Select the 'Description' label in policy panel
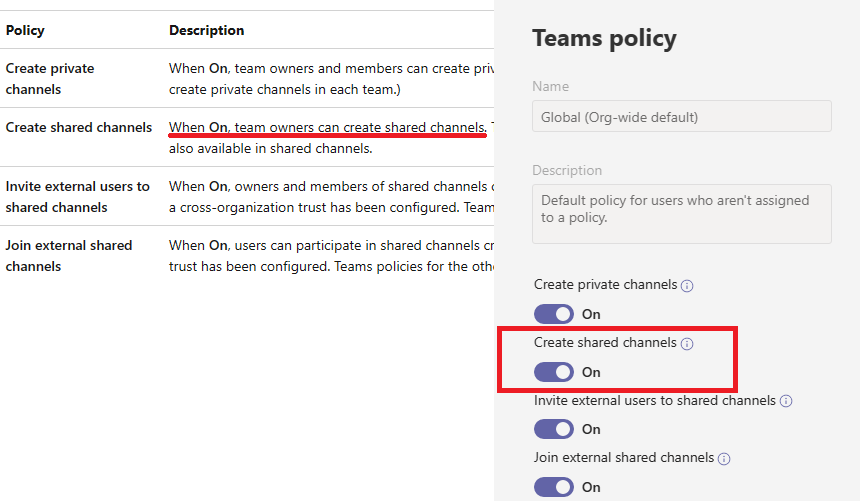 click(x=567, y=170)
